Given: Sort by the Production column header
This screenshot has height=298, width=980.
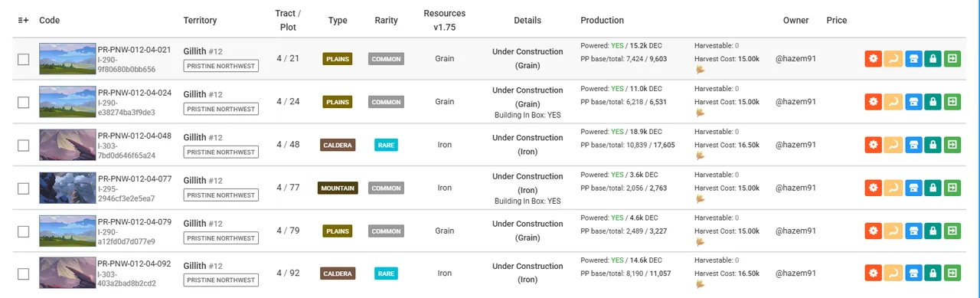Looking at the screenshot, I should coord(602,21).
